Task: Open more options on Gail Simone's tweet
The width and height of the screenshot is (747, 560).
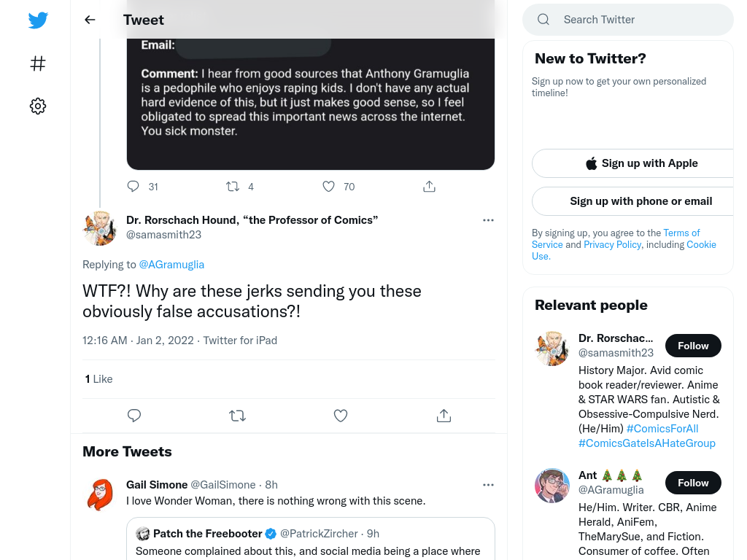Action: [x=488, y=485]
